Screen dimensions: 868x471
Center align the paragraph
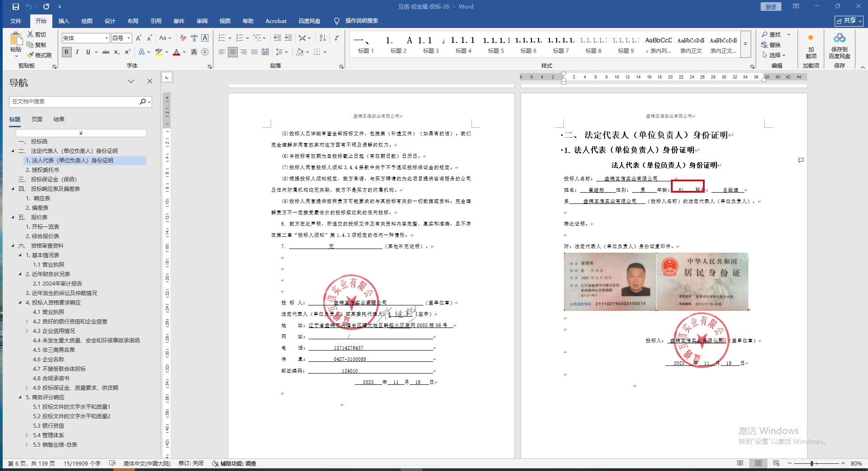pyautogui.click(x=233, y=52)
